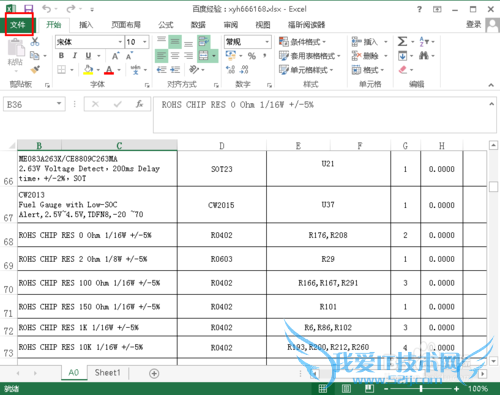Decrease font size with the small A icon

129,56
